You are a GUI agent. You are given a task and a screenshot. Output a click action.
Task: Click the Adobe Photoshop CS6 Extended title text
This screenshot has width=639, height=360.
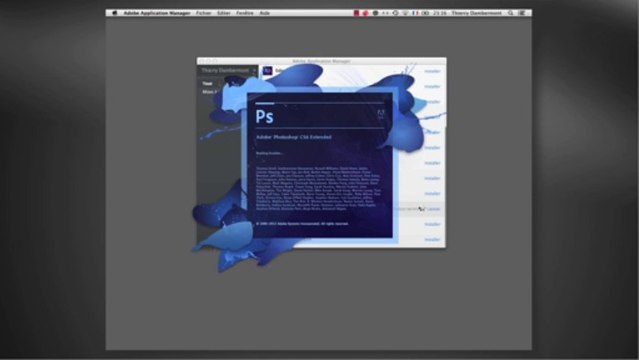pyautogui.click(x=293, y=137)
